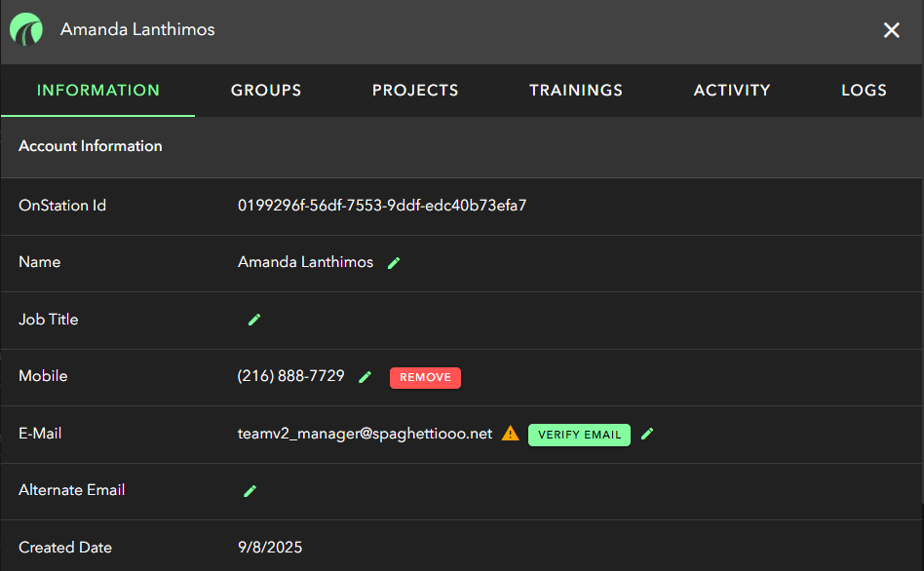Edit the Name field pencil icon

[394, 263]
